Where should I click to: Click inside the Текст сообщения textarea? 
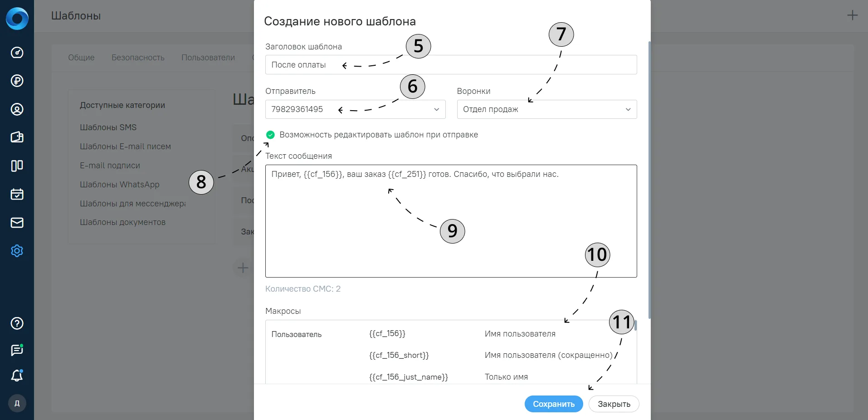(x=451, y=221)
